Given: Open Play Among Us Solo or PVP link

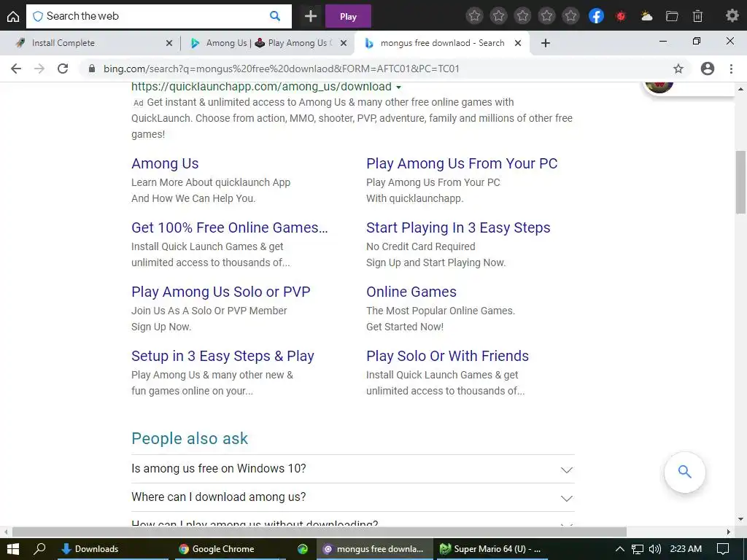Looking at the screenshot, I should (x=220, y=292).
